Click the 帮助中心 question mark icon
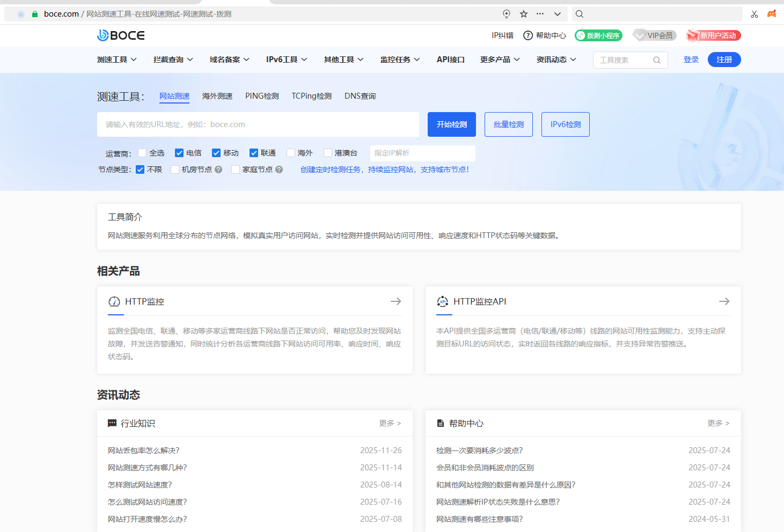The height and width of the screenshot is (532, 784). click(x=528, y=35)
